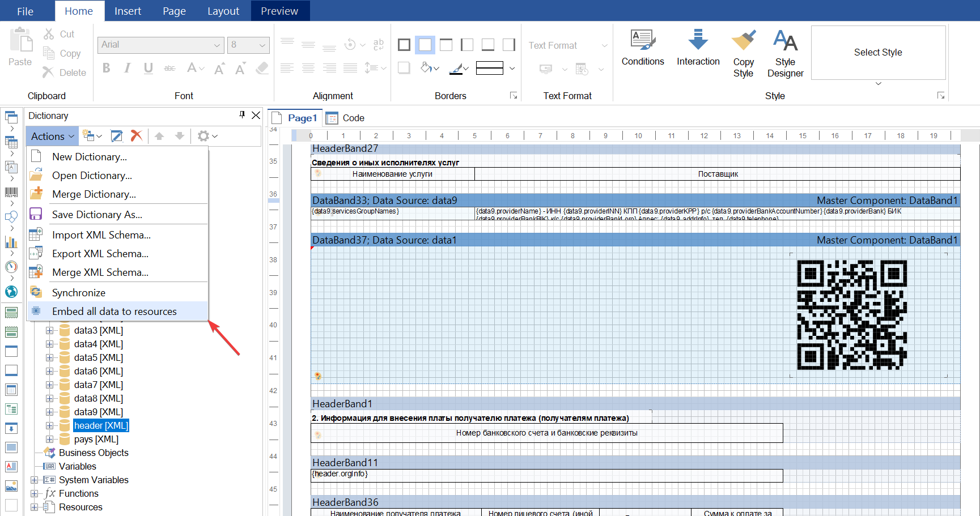The width and height of the screenshot is (980, 516).
Task: Switch to the Layout ribbon tab
Action: point(223,11)
